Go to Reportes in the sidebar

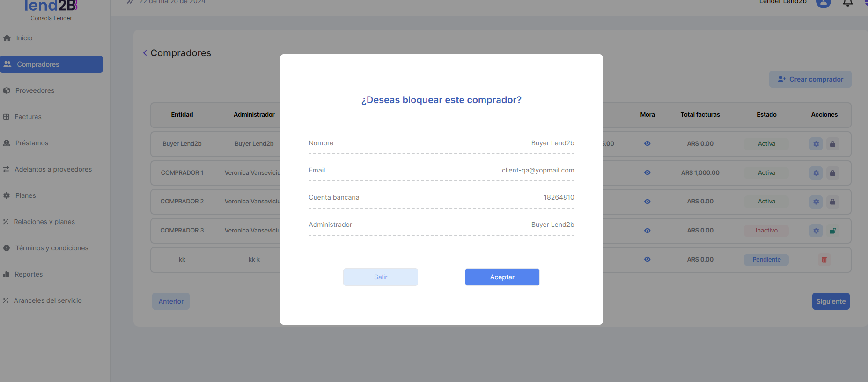(x=28, y=274)
